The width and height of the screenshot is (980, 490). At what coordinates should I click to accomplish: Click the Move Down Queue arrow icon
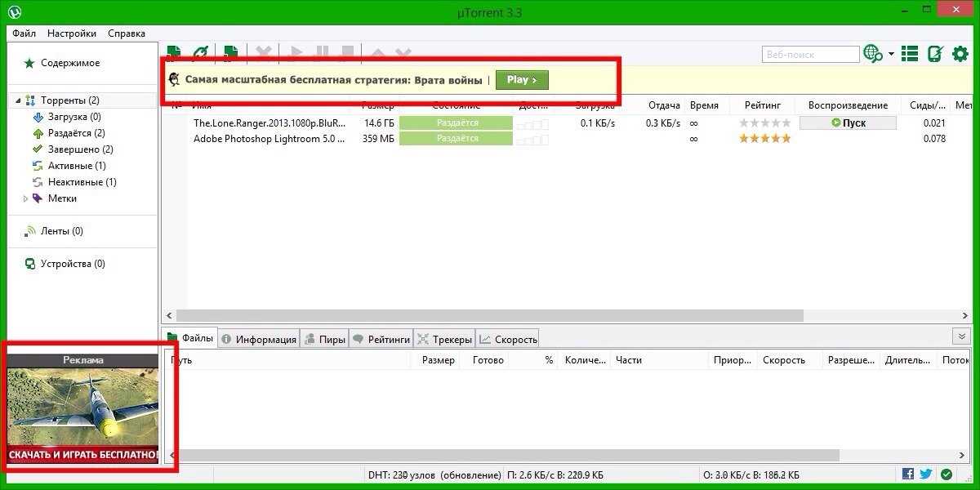[403, 52]
